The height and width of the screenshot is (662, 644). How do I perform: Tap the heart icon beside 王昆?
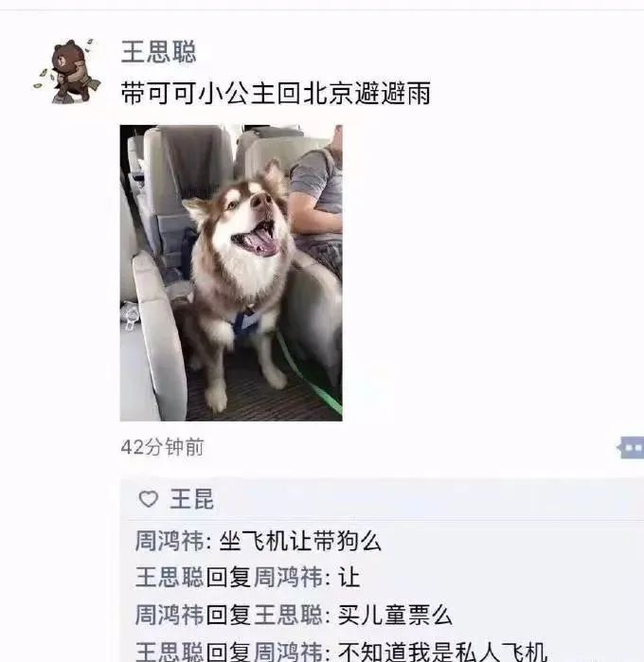pos(149,499)
